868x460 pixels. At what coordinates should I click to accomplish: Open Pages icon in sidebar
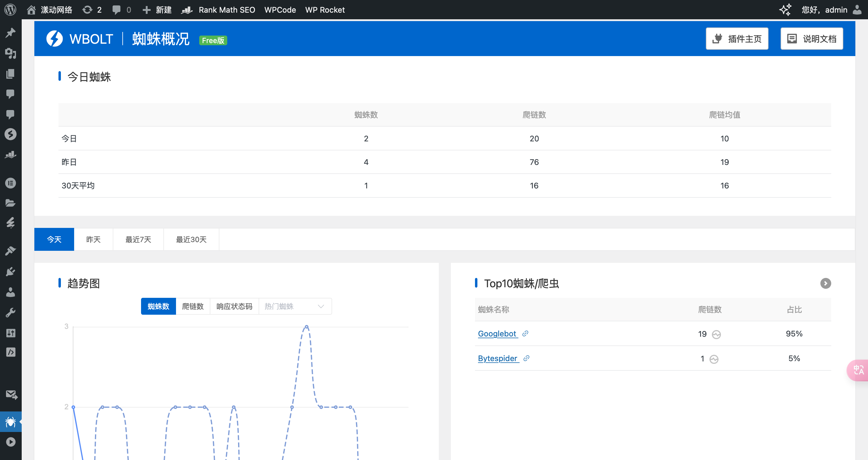[11, 74]
